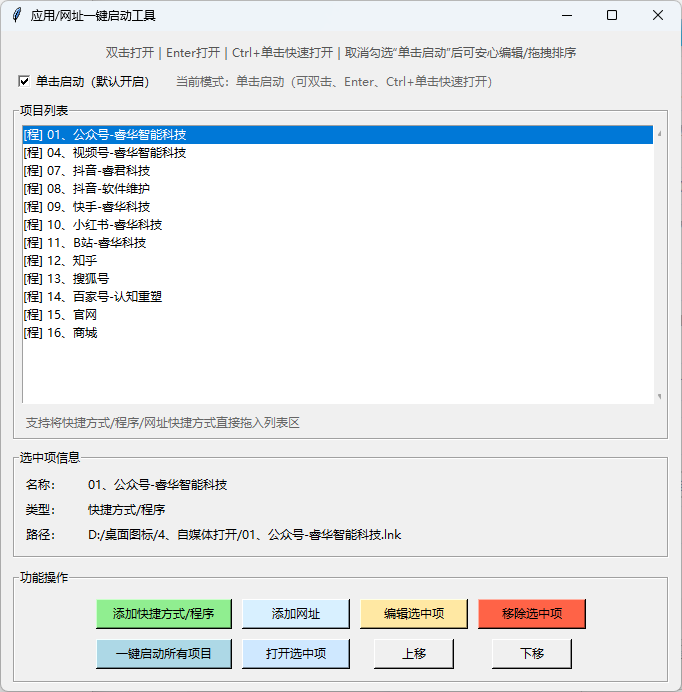This screenshot has height=692, width=682.
Task: Click the feather app icon in title bar
Action: 16,15
